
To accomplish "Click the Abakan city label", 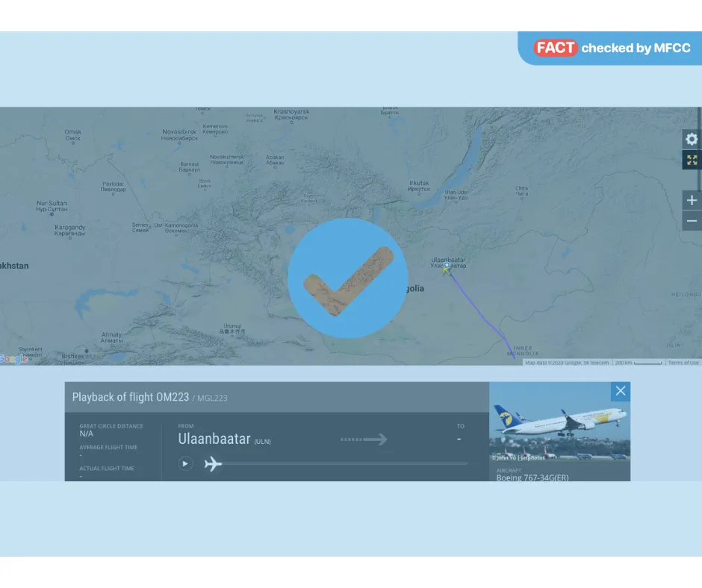I will click(275, 160).
